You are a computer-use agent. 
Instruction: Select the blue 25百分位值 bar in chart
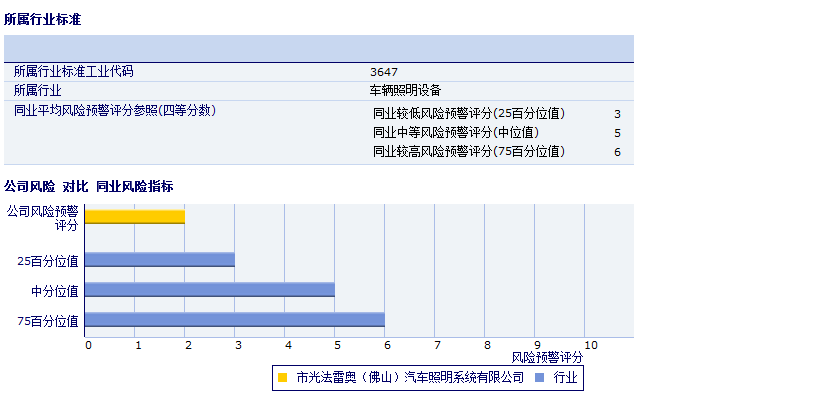point(160,259)
